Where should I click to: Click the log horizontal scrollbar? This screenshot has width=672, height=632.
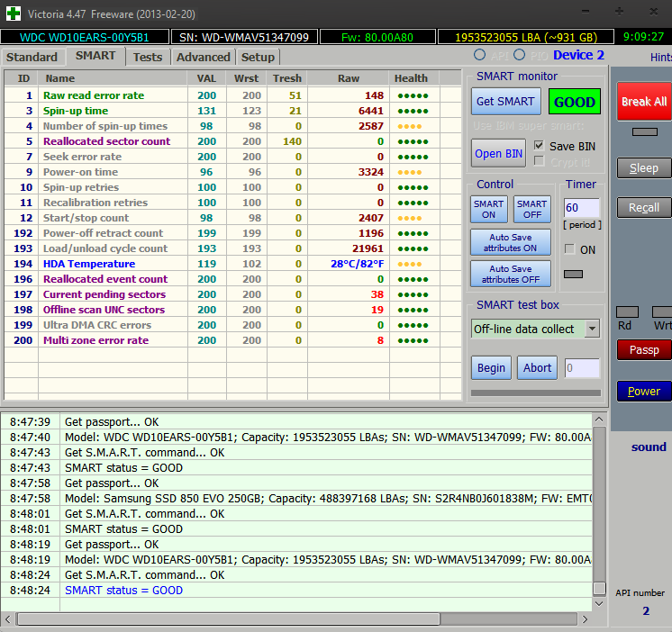228,618
